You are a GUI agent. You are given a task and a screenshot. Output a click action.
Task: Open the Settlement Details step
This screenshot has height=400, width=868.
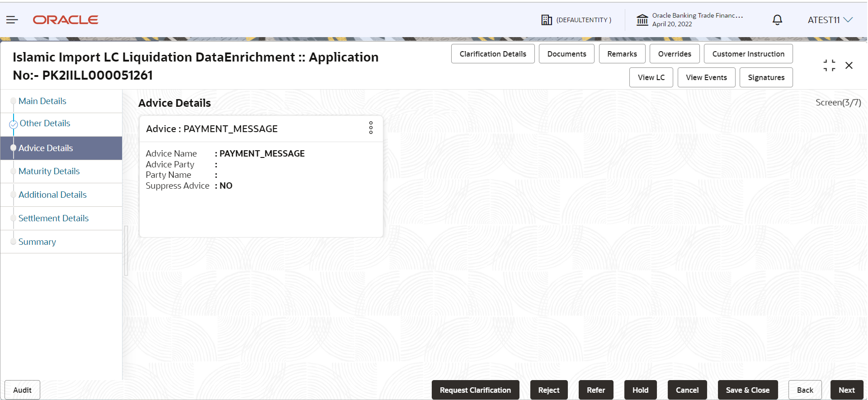(53, 218)
